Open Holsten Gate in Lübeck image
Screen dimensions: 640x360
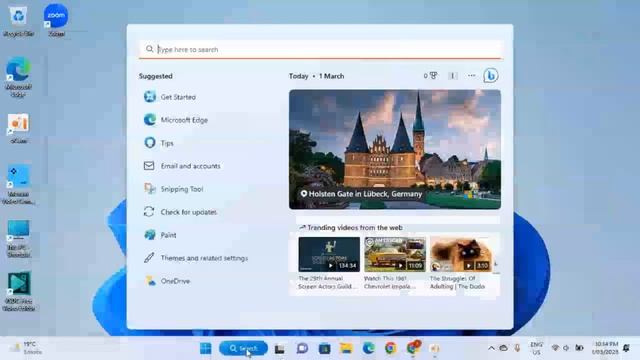coord(395,149)
